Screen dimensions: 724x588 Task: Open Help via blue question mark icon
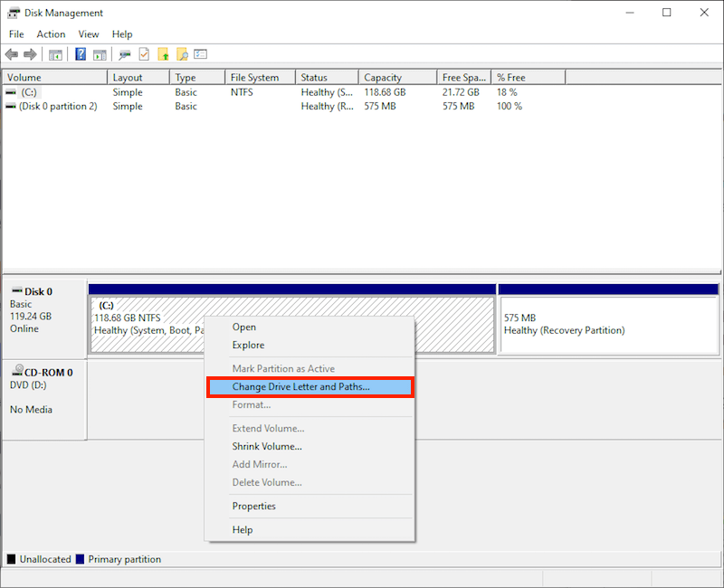(x=81, y=55)
